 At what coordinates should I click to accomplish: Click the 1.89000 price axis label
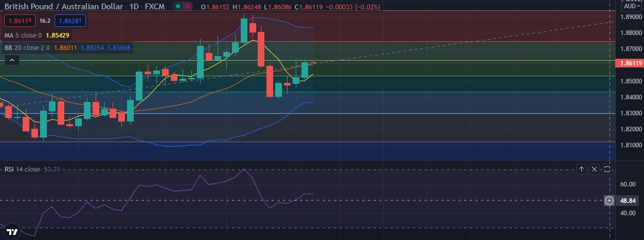(631, 17)
